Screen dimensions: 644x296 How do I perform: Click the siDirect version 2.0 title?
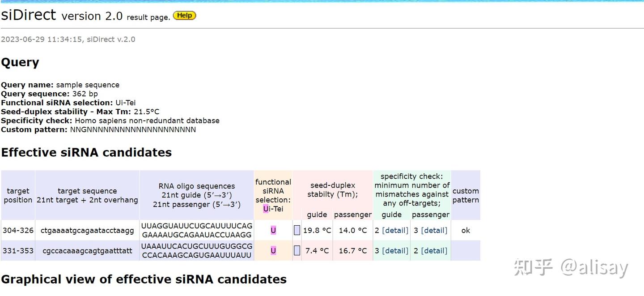pos(62,15)
